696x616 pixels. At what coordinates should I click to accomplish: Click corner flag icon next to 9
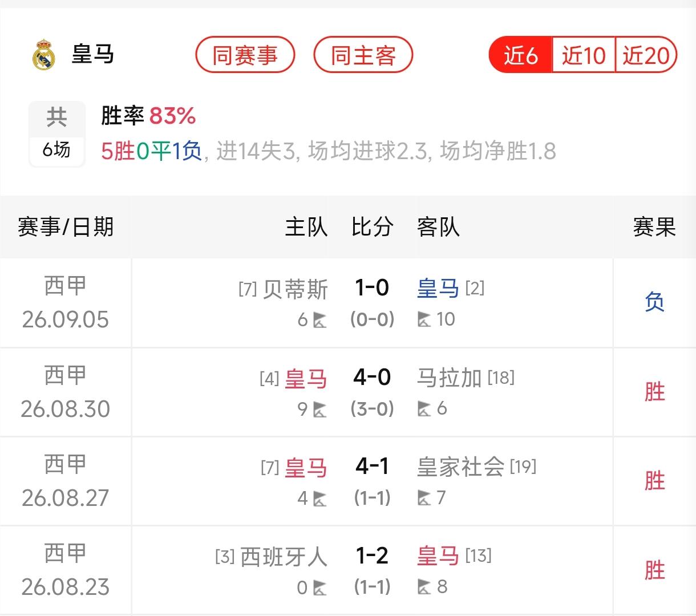320,410
